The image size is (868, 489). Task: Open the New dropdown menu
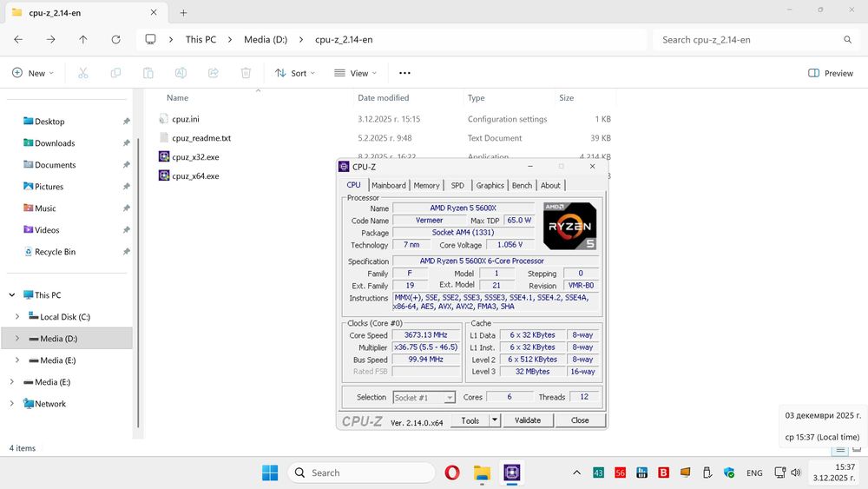point(33,73)
